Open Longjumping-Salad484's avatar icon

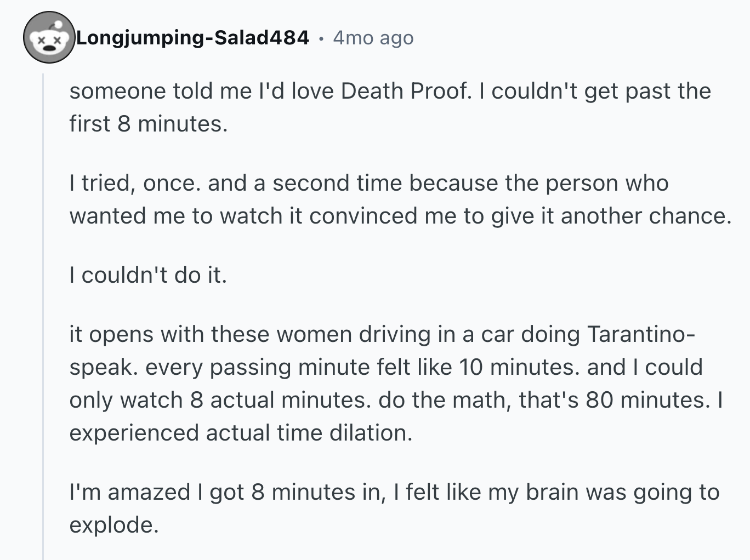[49, 37]
